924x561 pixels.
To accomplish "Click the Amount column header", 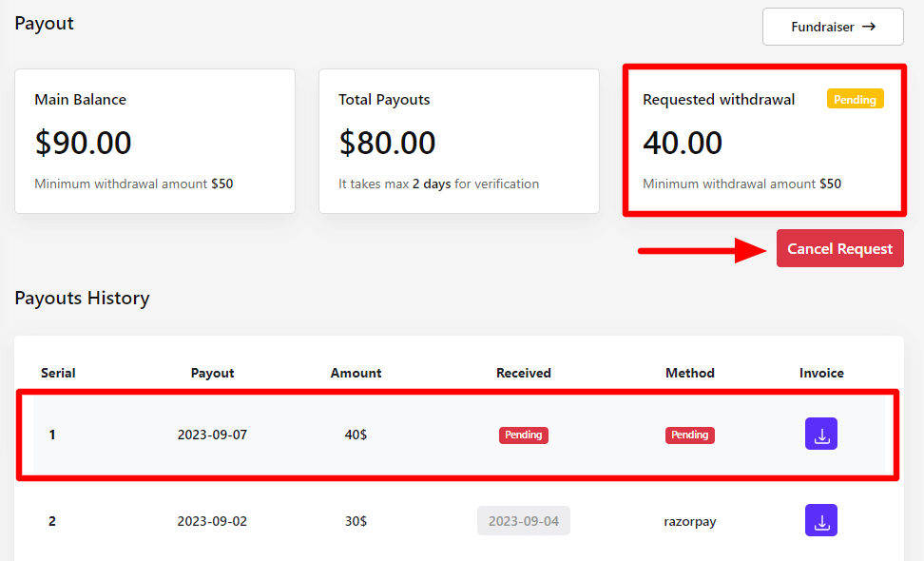I will point(356,373).
